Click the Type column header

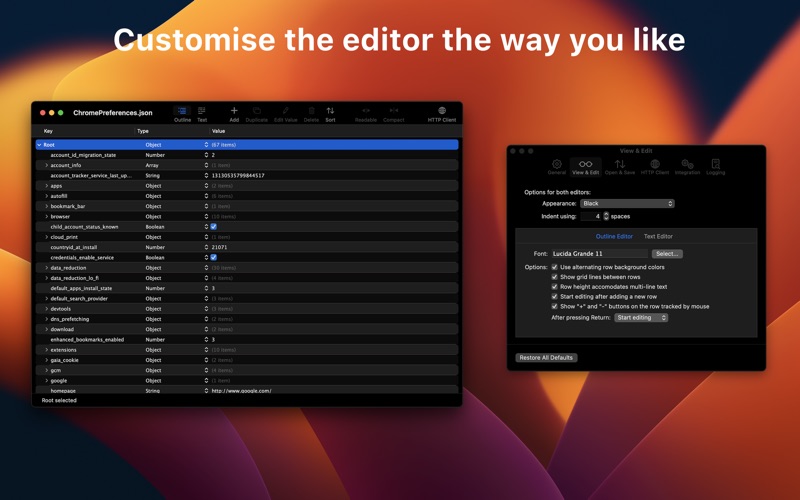(x=143, y=131)
